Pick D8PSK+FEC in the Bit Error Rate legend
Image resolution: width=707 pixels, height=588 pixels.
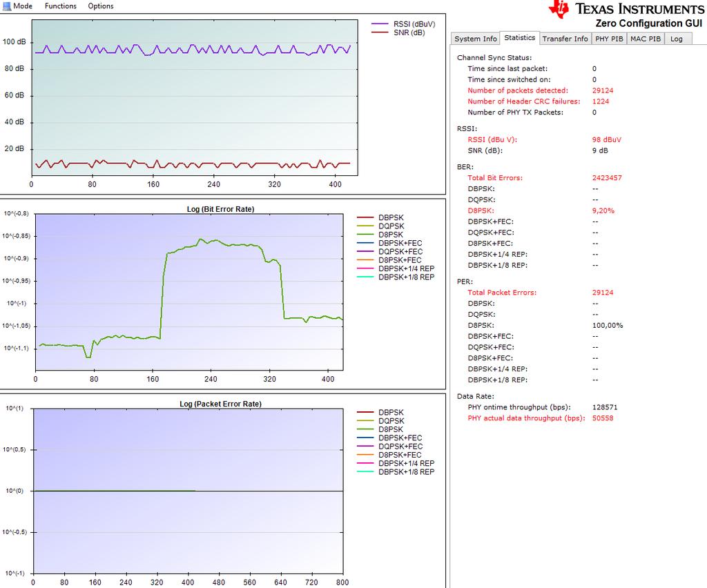click(x=389, y=260)
